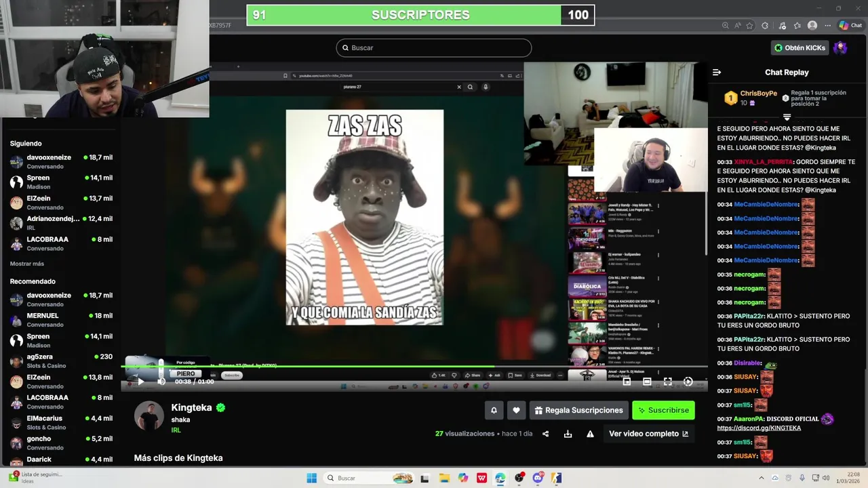
Task: Open LACOBRAAA in Siguiendo list
Action: pos(61,243)
